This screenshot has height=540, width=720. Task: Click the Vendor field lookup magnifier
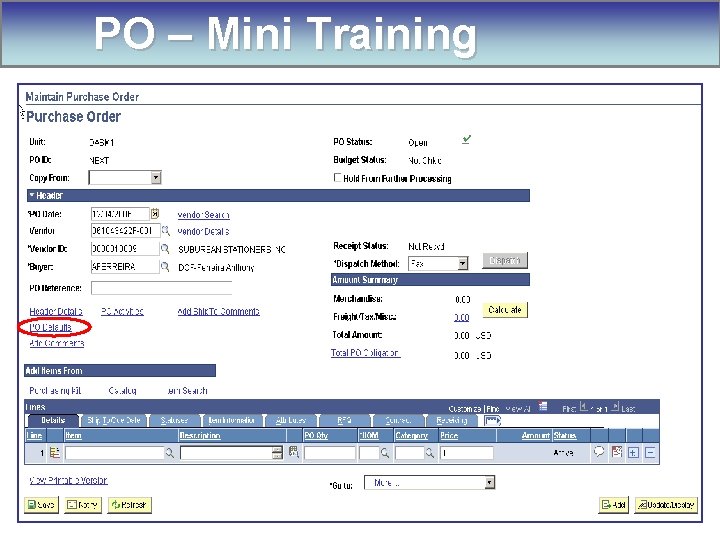tap(165, 231)
